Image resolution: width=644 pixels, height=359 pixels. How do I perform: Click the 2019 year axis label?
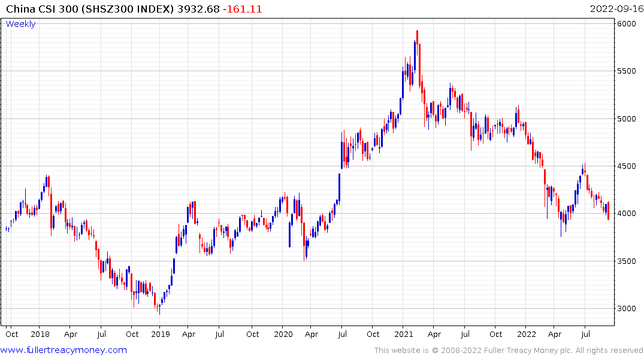point(160,334)
